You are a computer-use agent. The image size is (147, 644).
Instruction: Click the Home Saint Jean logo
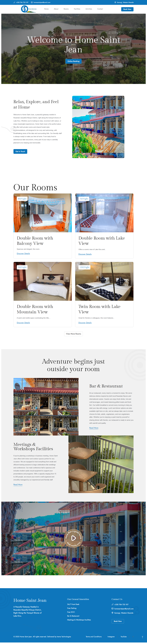29,9
